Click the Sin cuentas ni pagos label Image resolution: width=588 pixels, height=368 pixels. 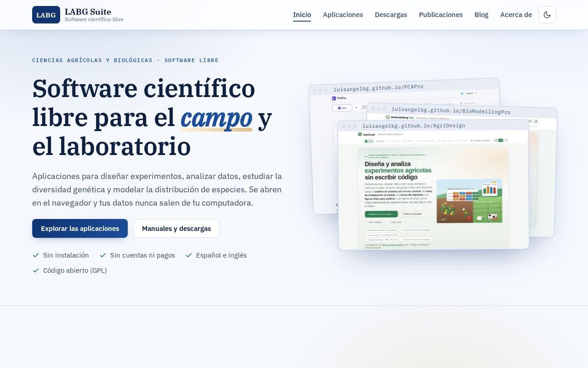[142, 255]
